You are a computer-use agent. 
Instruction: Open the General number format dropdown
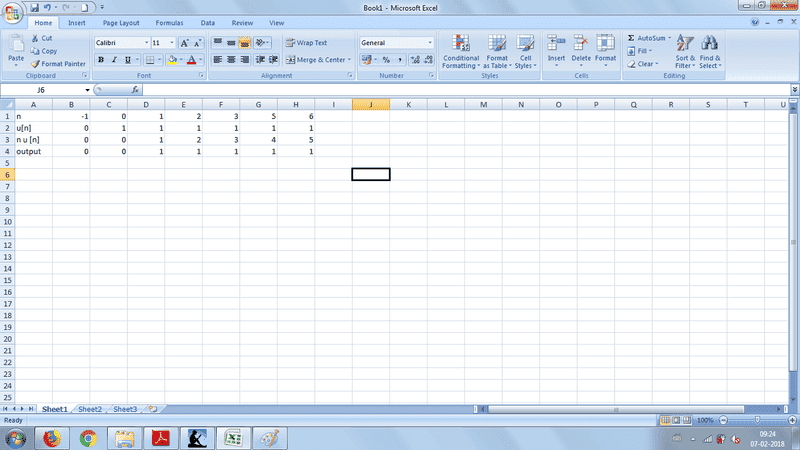coord(430,43)
